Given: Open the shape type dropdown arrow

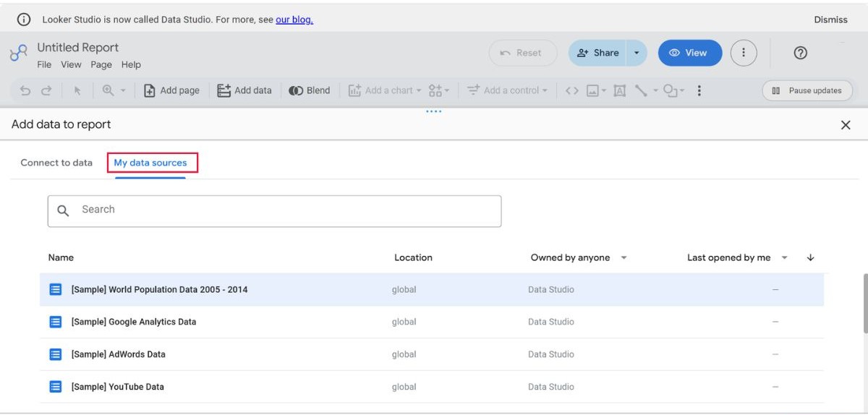Looking at the screenshot, I should tap(682, 90).
